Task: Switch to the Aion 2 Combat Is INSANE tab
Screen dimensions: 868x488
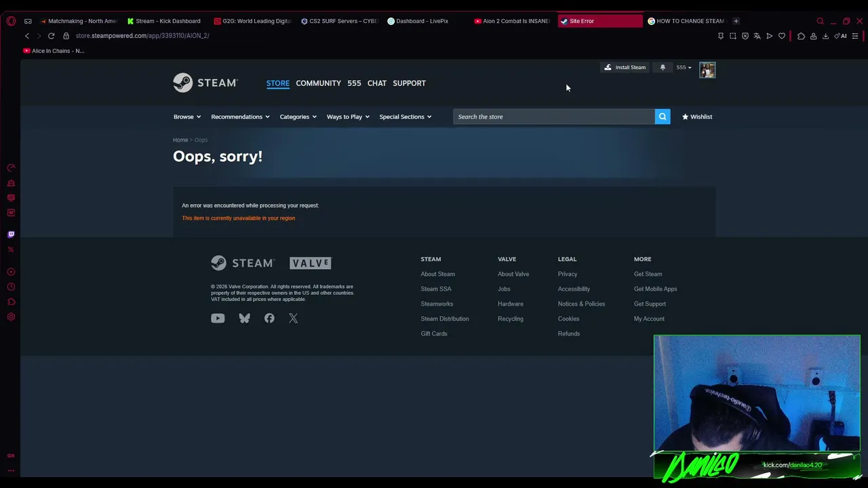Action: (x=512, y=21)
